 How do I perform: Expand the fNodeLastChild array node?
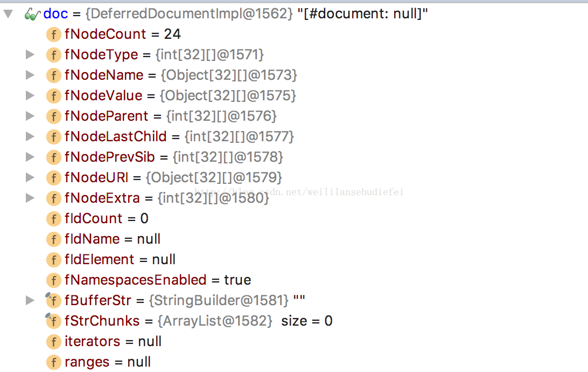point(30,136)
